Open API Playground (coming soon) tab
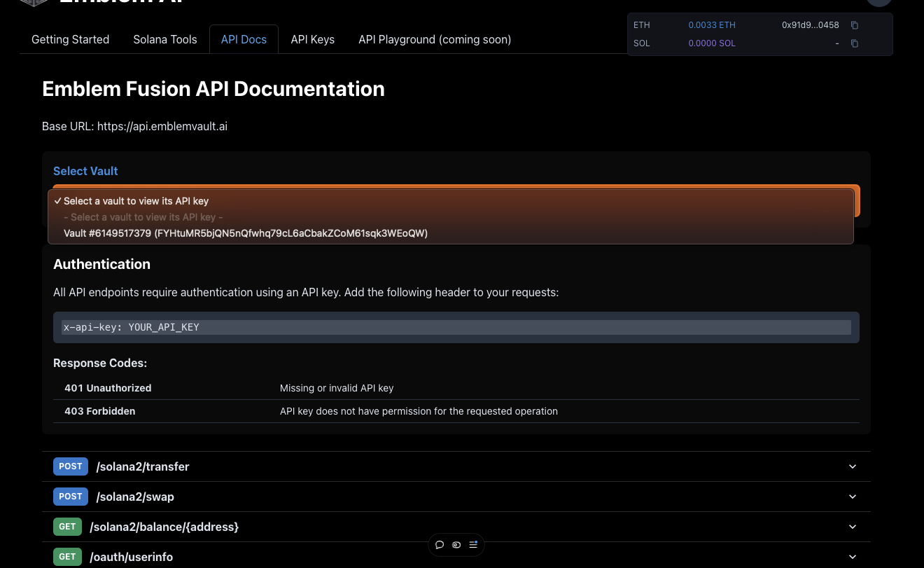This screenshot has width=924, height=568. (x=435, y=39)
